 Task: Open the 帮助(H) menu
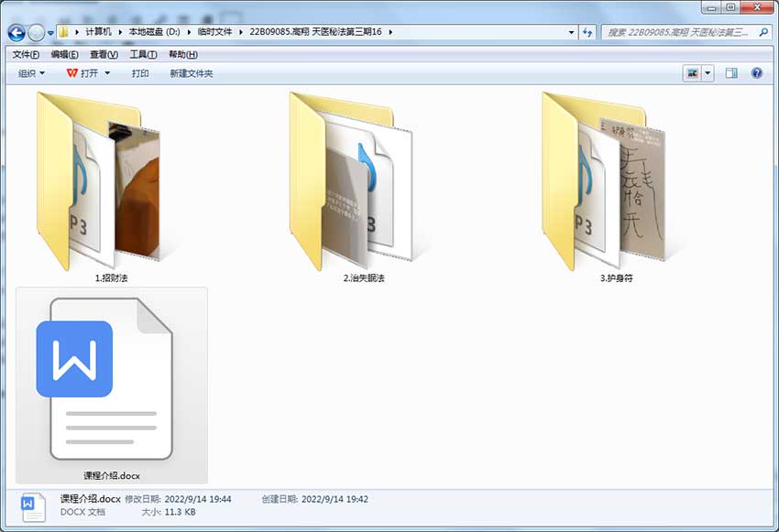182,55
